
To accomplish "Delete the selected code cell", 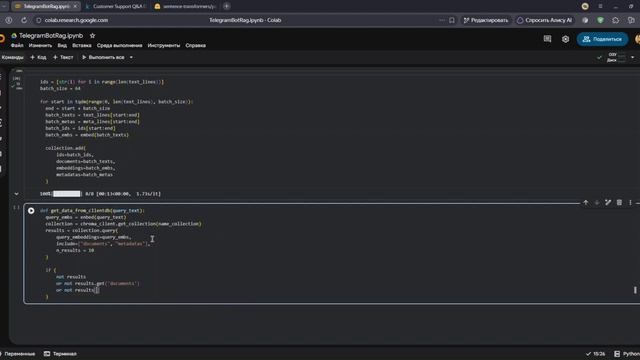I will 619,202.
